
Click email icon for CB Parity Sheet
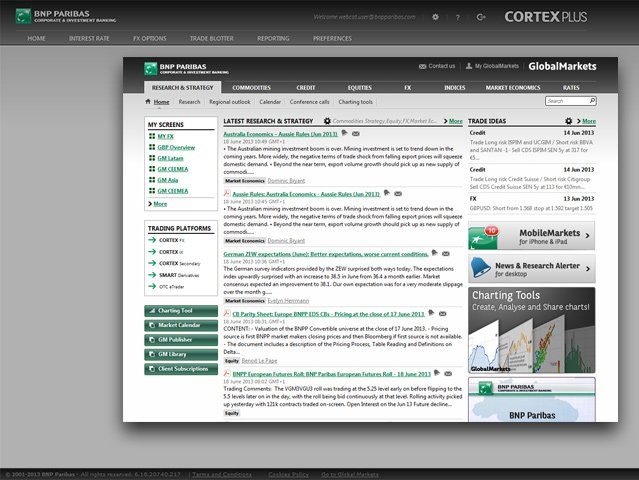(x=443, y=314)
